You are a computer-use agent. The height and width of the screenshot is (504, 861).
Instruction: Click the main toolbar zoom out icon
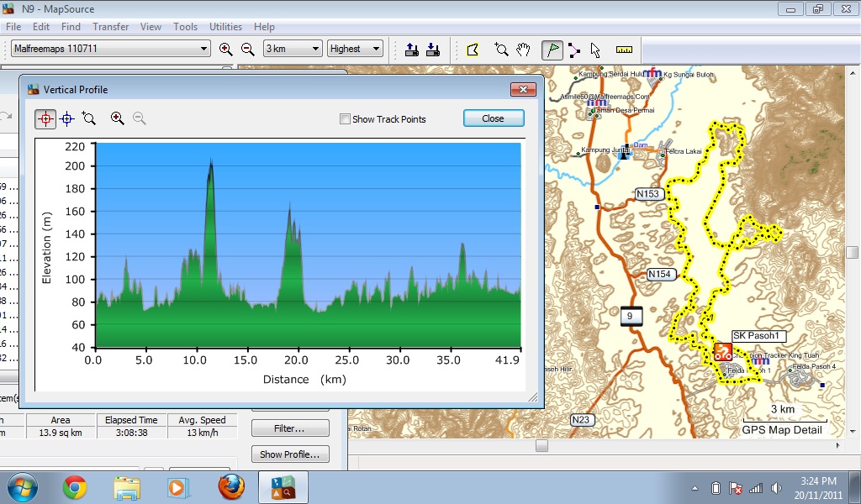pos(248,49)
